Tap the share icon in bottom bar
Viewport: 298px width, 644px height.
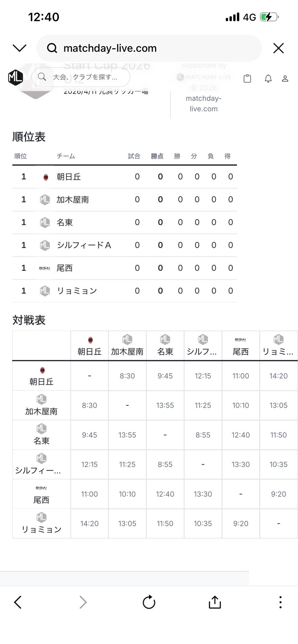point(215,602)
